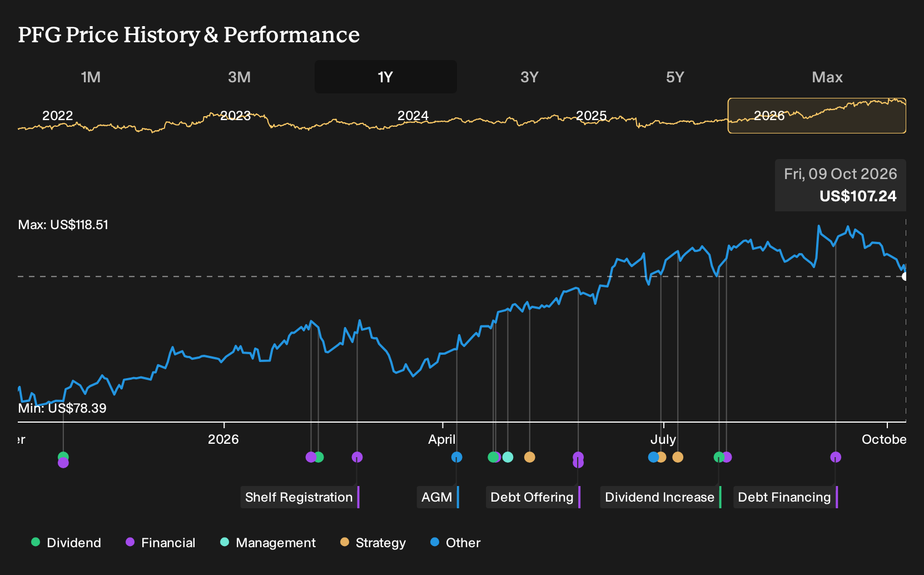Toggle the Other legend filter
Image resolution: width=924 pixels, height=575 pixels.
pyautogui.click(x=455, y=543)
